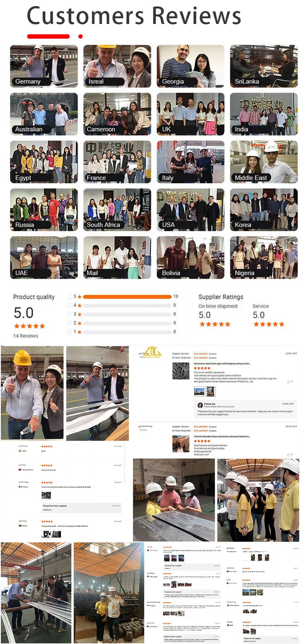The image size is (301, 644).
Task: Open the Nigeria customer group photo
Action: (264, 258)
